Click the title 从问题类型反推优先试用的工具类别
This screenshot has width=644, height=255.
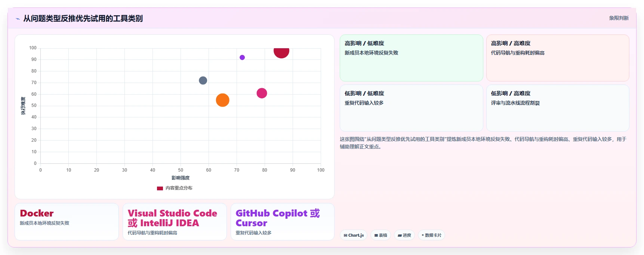point(83,18)
